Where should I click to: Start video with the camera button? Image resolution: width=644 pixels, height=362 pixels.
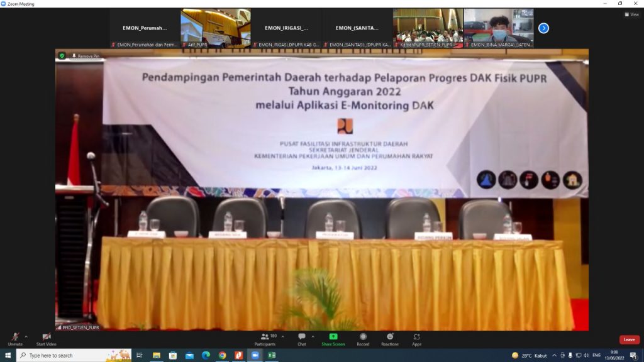pos(46,337)
